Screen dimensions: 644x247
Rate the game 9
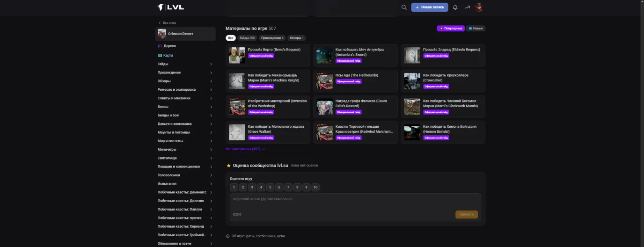pyautogui.click(x=306, y=188)
